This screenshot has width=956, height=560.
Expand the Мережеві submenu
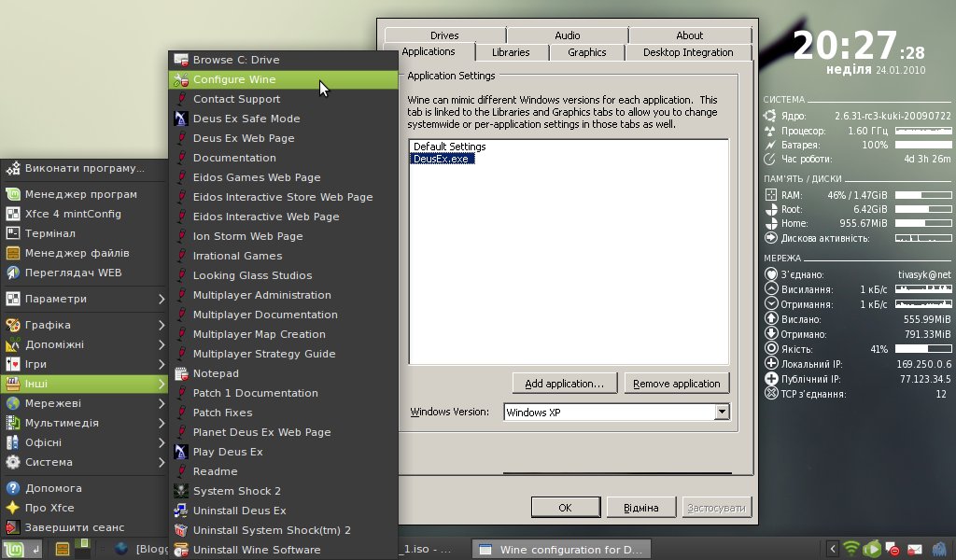(84, 403)
